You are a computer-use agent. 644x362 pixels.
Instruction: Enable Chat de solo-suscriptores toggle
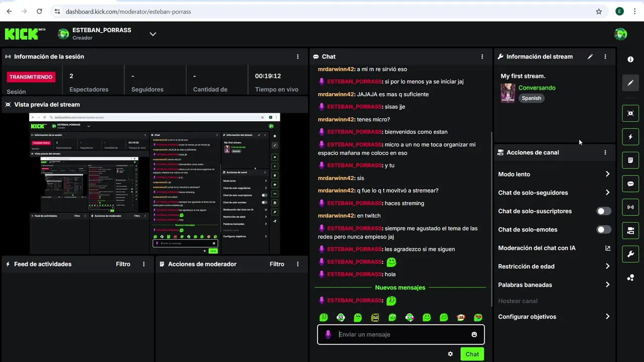coord(604,211)
